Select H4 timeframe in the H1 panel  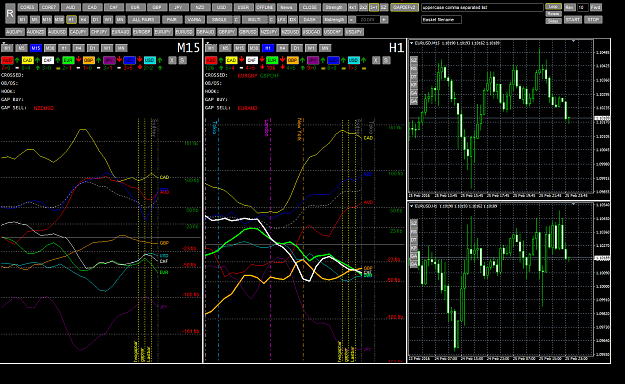coord(282,48)
